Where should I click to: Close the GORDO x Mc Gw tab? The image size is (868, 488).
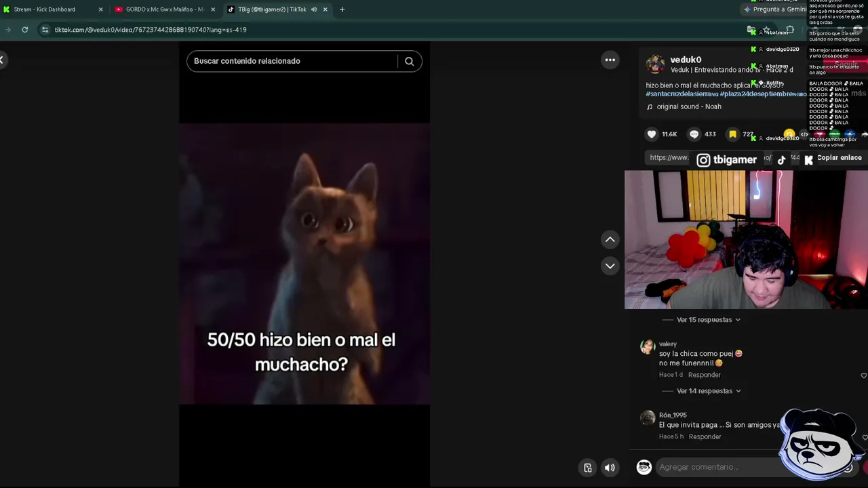[x=213, y=9]
